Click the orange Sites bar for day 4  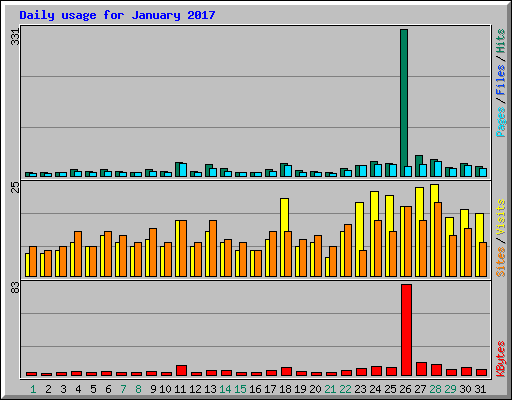point(78,254)
